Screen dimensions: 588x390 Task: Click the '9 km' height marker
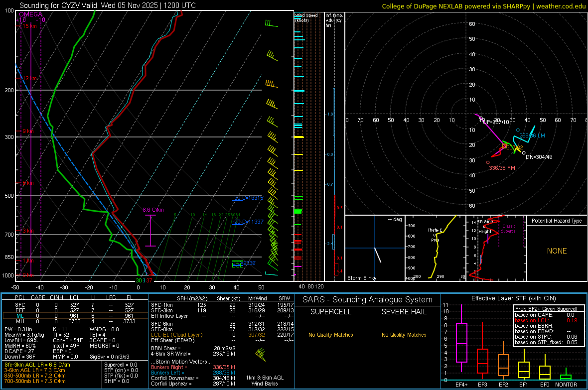[28, 131]
